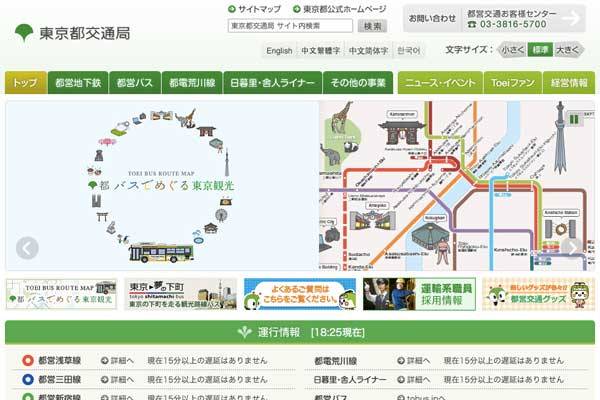The width and height of the screenshot is (600, 400).
Task: Click the 日暮里・舎人ライナー status row name
Action: click(350, 380)
